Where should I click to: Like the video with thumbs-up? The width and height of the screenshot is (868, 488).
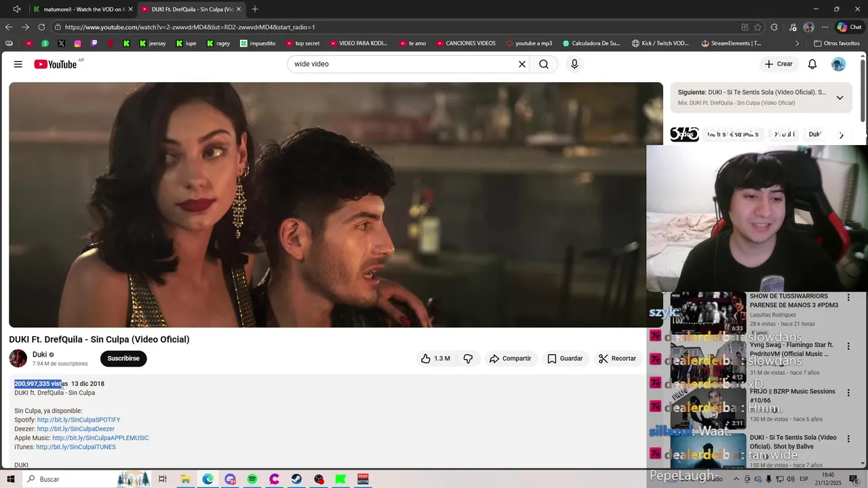pyautogui.click(x=435, y=359)
